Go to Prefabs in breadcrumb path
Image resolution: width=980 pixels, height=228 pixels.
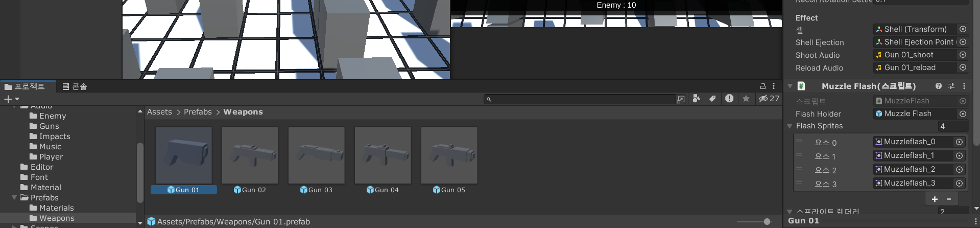pyautogui.click(x=198, y=112)
